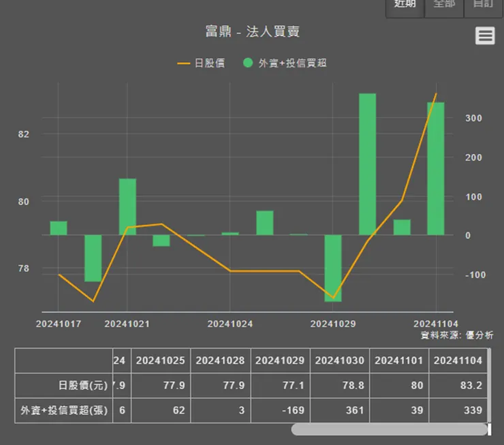
Task: Click the 20241017 x-axis label
Action: (59, 324)
